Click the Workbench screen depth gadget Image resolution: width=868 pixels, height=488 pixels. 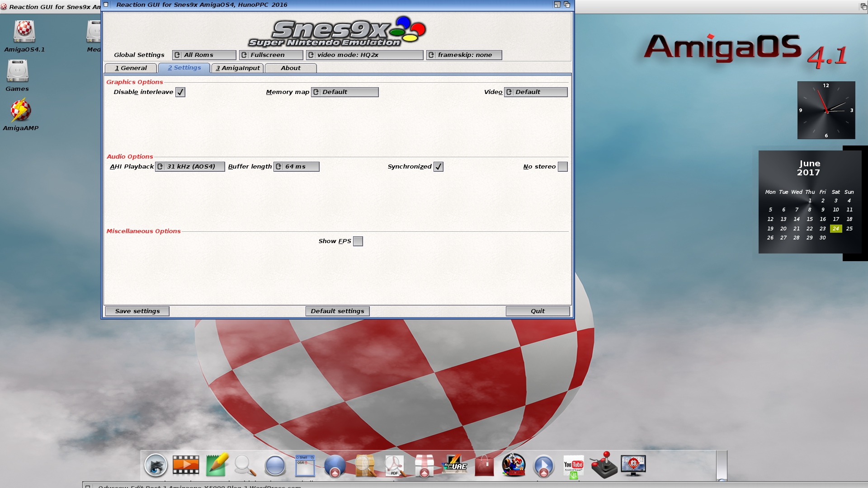pyautogui.click(x=863, y=6)
